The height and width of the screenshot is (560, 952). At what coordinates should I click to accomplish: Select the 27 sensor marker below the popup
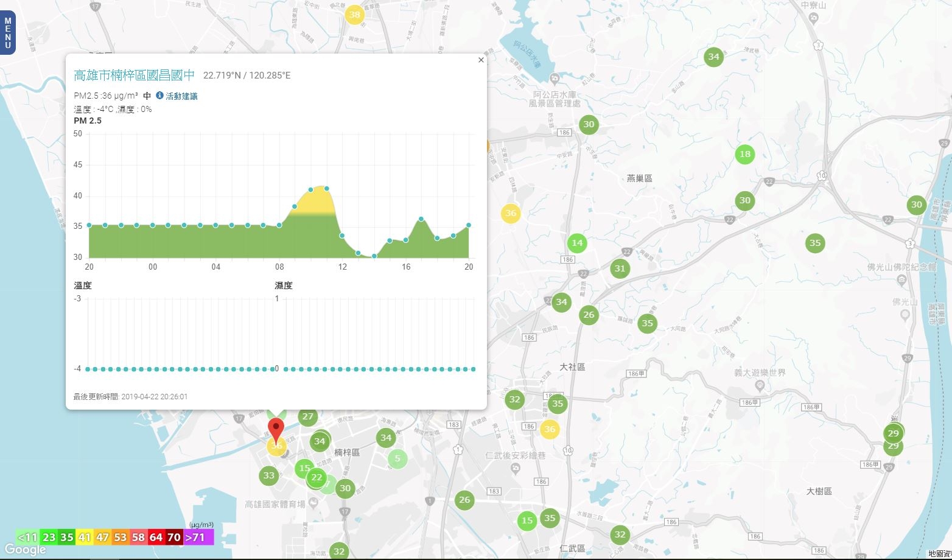[308, 416]
